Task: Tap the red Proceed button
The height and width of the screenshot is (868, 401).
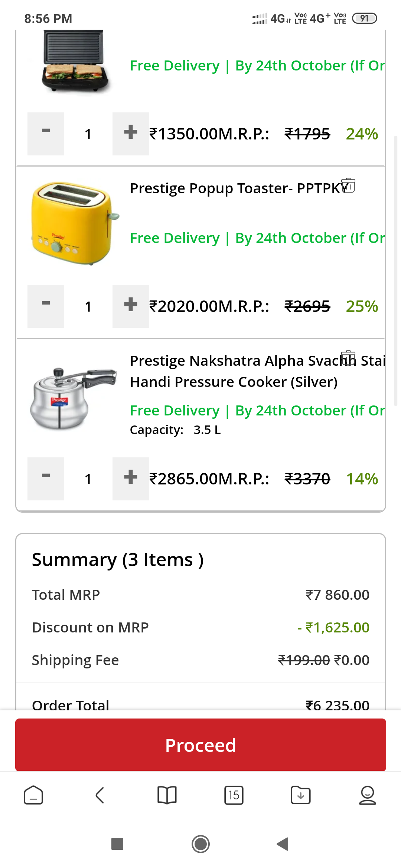Action: (200, 745)
